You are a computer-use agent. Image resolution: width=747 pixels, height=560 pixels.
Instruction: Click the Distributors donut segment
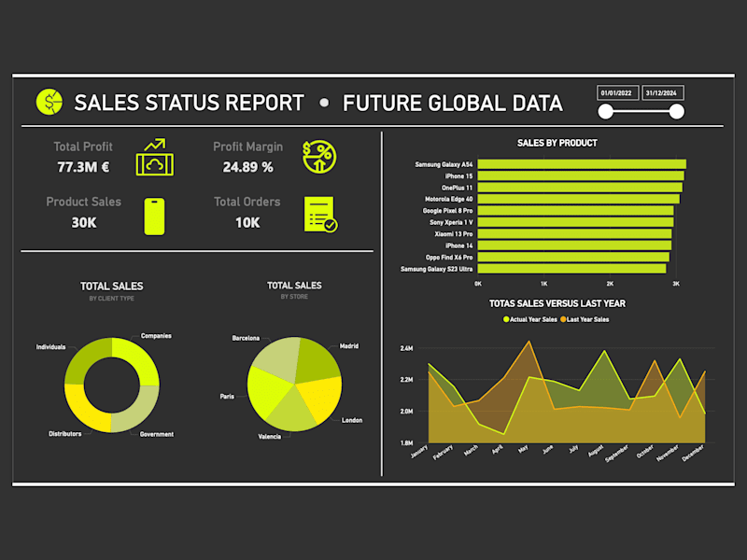click(84, 412)
